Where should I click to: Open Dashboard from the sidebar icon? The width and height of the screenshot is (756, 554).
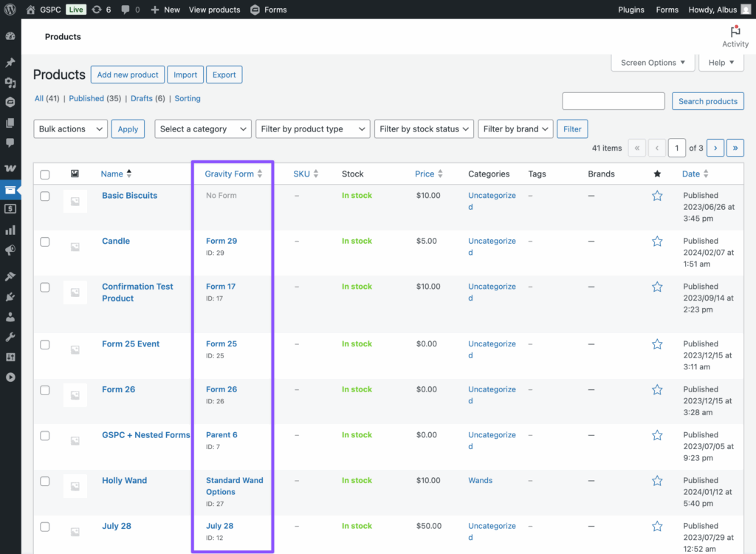[10, 36]
